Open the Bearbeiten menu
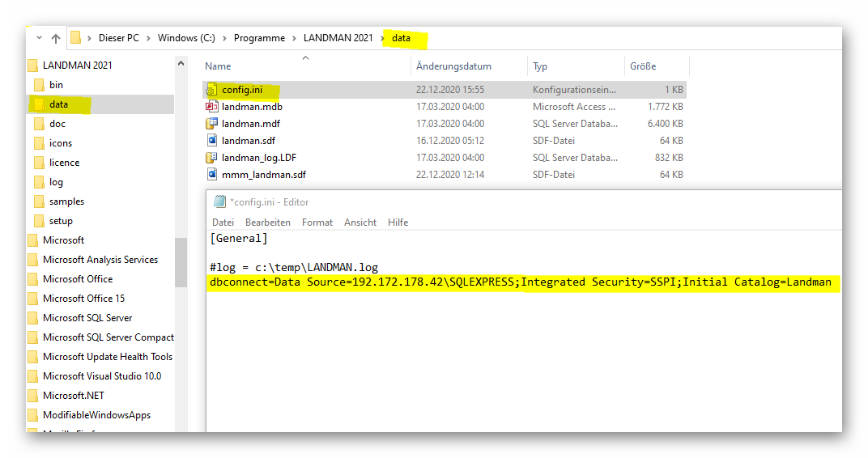 pyautogui.click(x=268, y=223)
